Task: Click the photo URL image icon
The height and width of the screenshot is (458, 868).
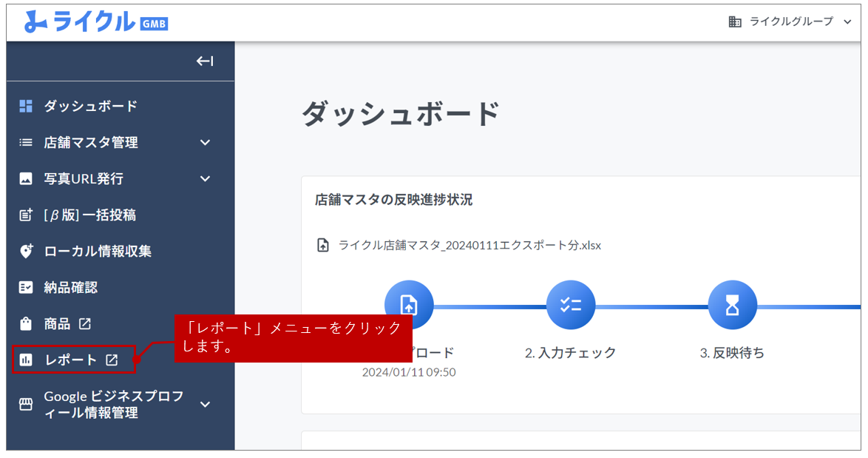Action: coord(26,178)
